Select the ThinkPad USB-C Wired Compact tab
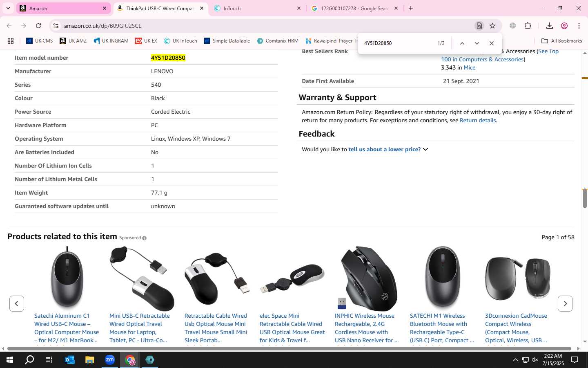This screenshot has height=368, width=588. (160, 8)
